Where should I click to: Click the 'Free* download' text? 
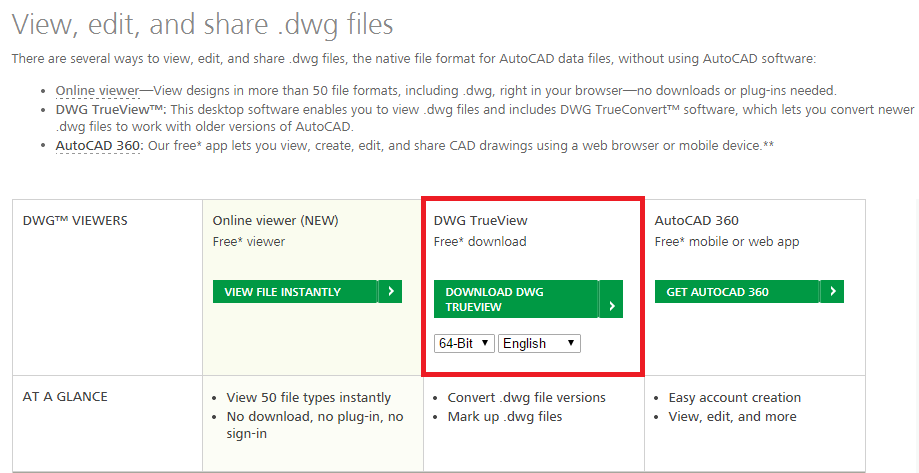pyautogui.click(x=480, y=241)
